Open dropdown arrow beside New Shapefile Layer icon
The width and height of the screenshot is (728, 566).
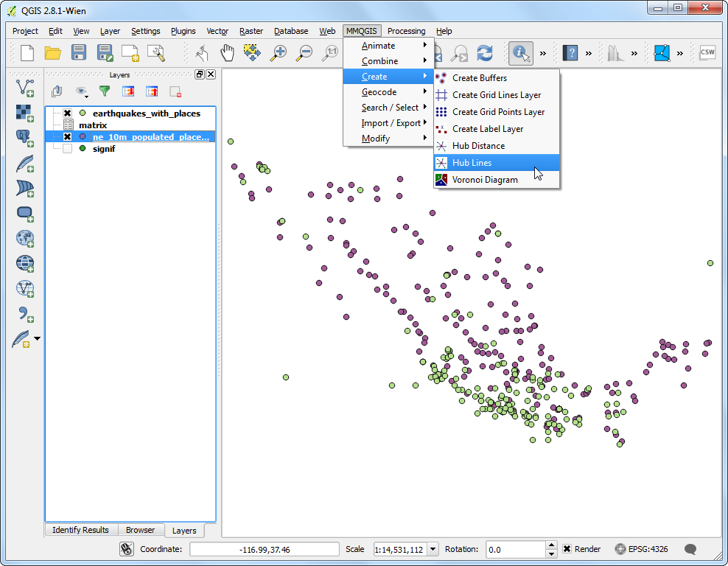(x=37, y=338)
